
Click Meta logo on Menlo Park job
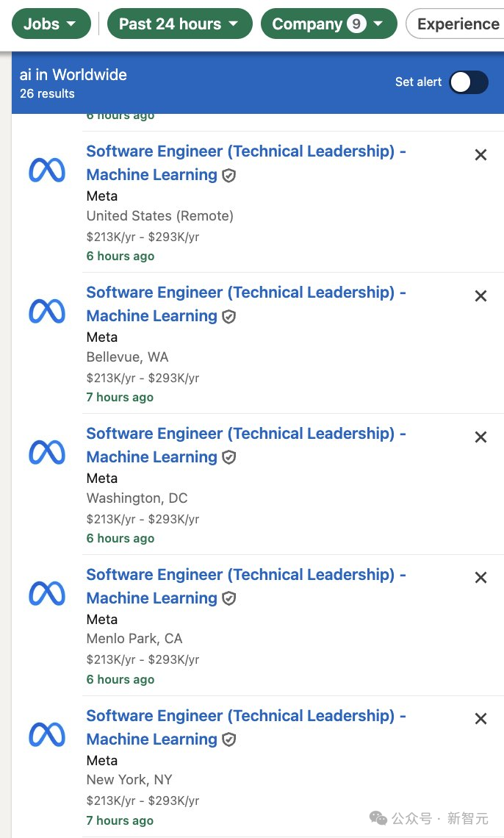[x=47, y=594]
